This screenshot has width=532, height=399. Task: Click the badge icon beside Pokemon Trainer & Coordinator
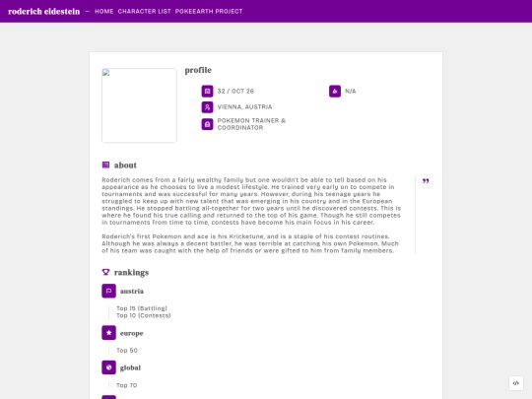[x=207, y=124]
